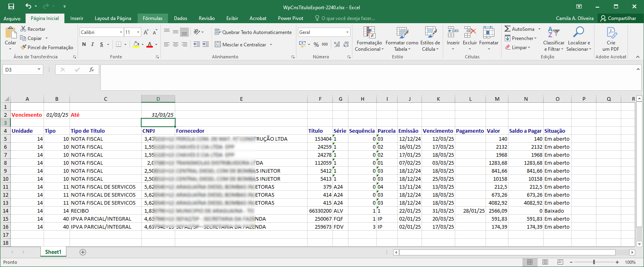Open Classificar e Filtrar menu

point(554,39)
